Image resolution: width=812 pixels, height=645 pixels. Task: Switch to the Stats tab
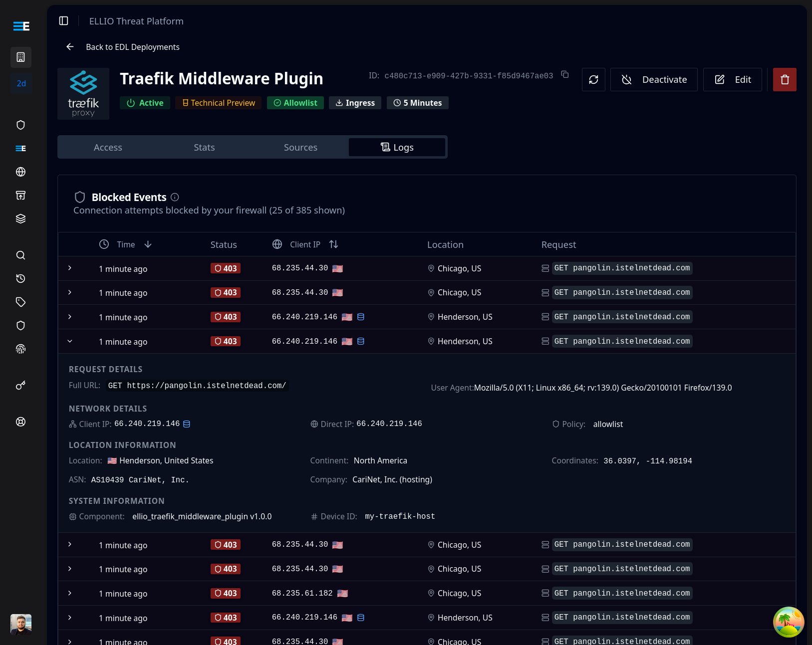click(204, 147)
